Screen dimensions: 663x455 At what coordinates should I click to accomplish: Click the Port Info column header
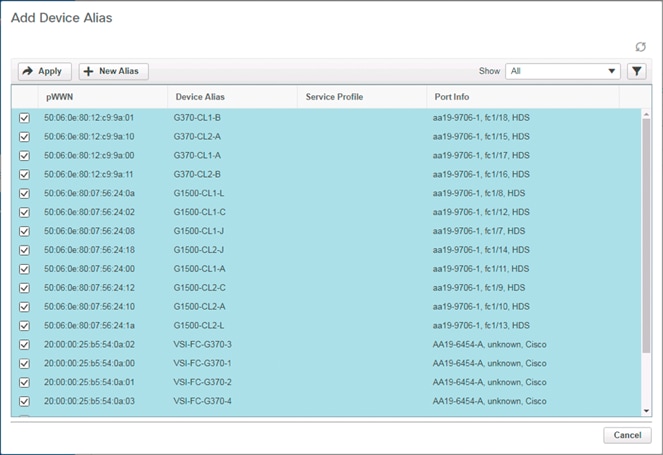click(x=523, y=97)
